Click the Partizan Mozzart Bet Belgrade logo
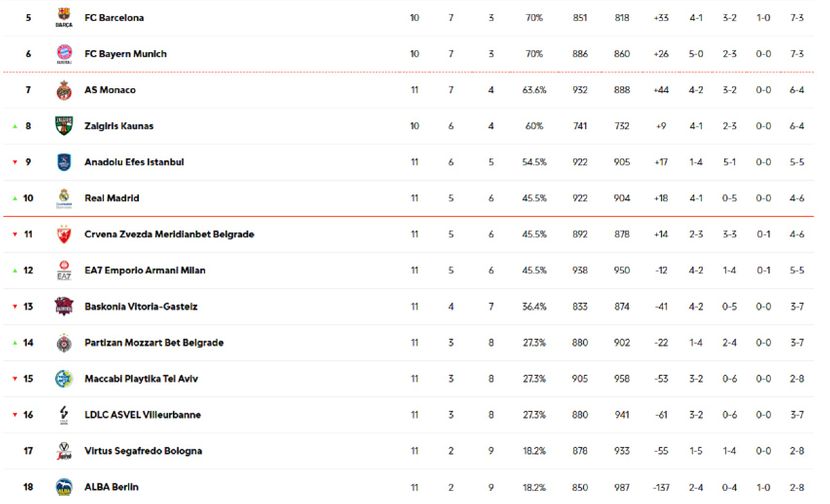This screenshot has height=504, width=830. pyautogui.click(x=64, y=342)
